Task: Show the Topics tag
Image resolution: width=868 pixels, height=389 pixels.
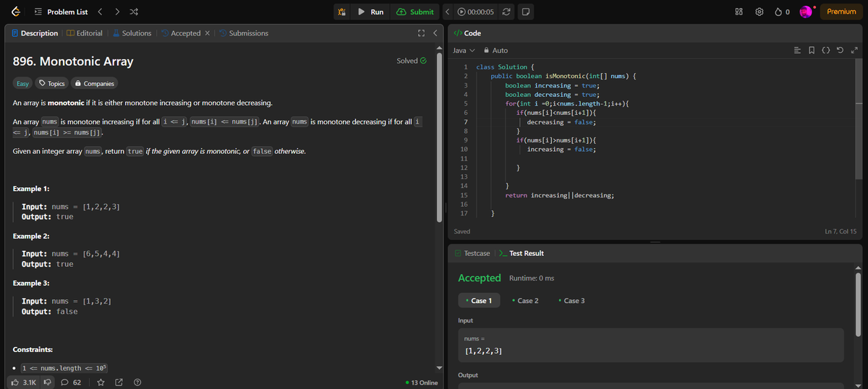Action: click(52, 83)
